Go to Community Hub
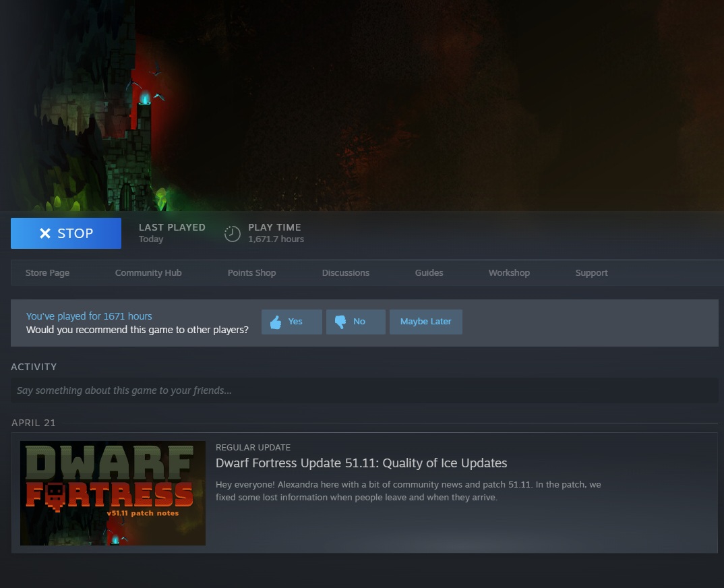This screenshot has height=588, width=724. pyautogui.click(x=148, y=273)
